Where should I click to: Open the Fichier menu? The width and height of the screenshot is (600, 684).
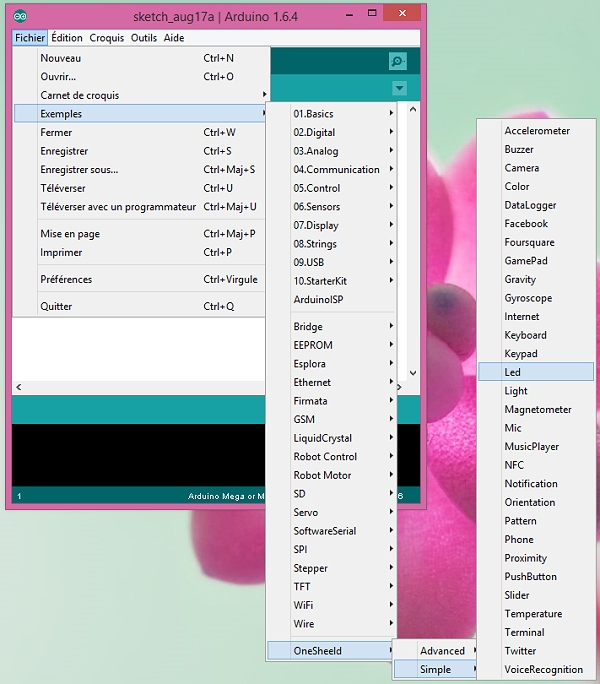[x=30, y=38]
